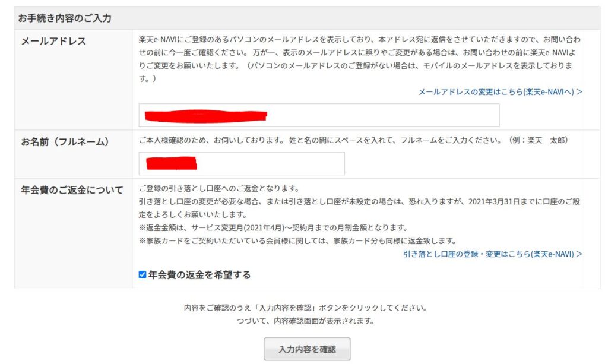Focus the メールアドレス input field
This screenshot has height=364, width=608.
[x=319, y=115]
